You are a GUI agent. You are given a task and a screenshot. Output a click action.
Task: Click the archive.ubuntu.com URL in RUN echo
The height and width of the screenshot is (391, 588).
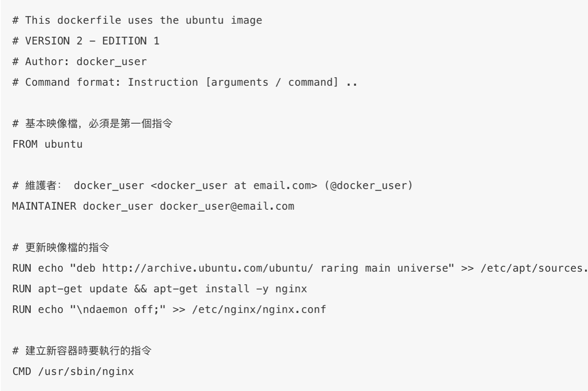[208, 268]
